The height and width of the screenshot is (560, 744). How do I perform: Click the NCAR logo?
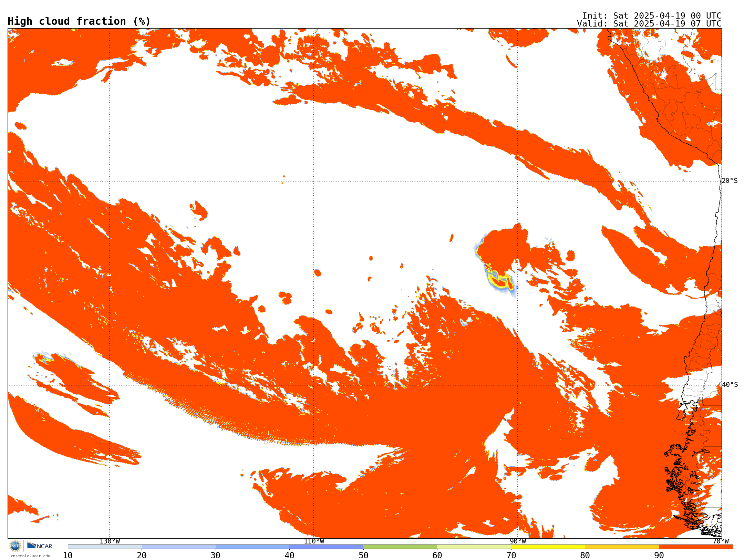tap(40, 546)
